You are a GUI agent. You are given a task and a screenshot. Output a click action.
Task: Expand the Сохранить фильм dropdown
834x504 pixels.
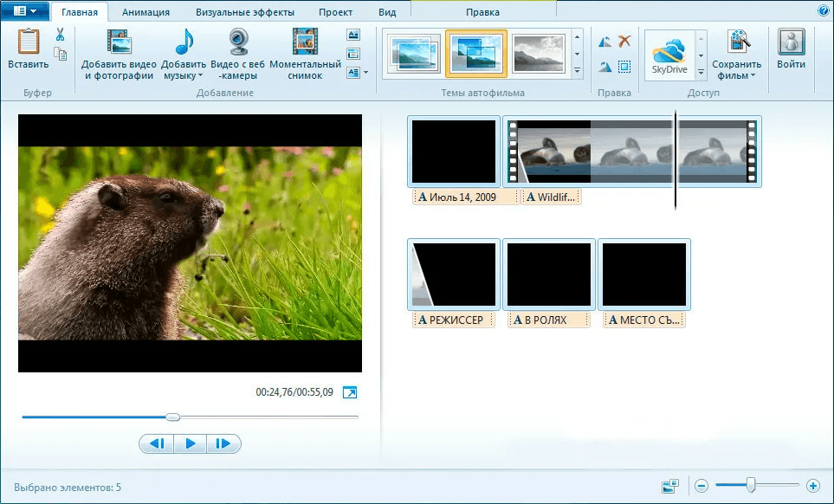[753, 76]
